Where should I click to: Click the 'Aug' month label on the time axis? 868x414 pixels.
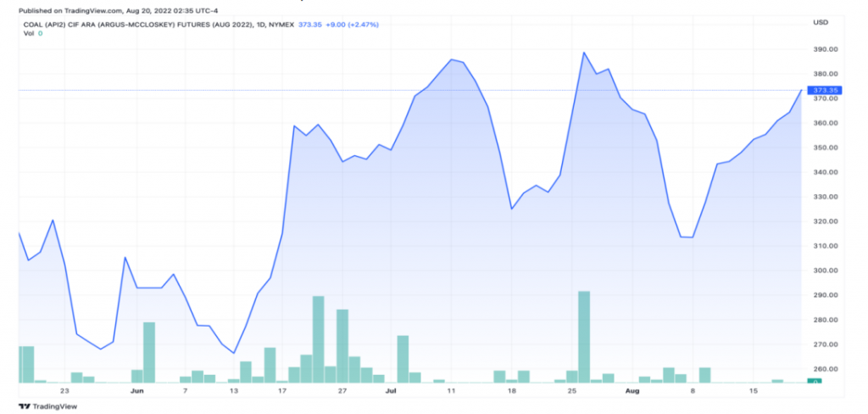[x=632, y=391]
